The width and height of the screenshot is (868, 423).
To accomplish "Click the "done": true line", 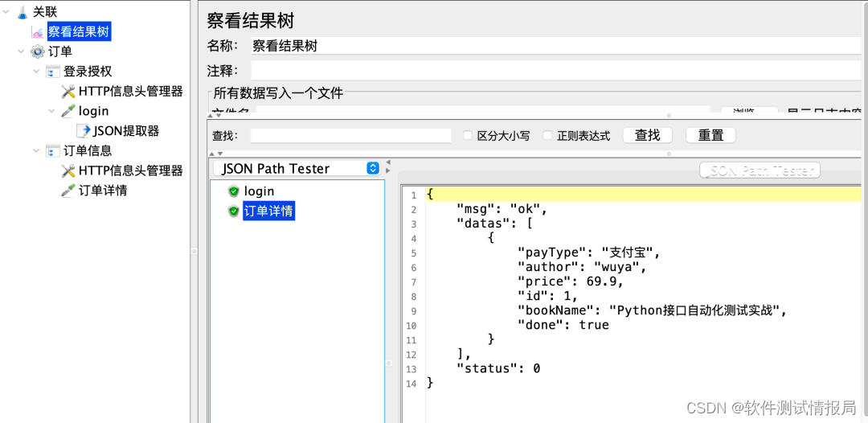I will coord(563,325).
